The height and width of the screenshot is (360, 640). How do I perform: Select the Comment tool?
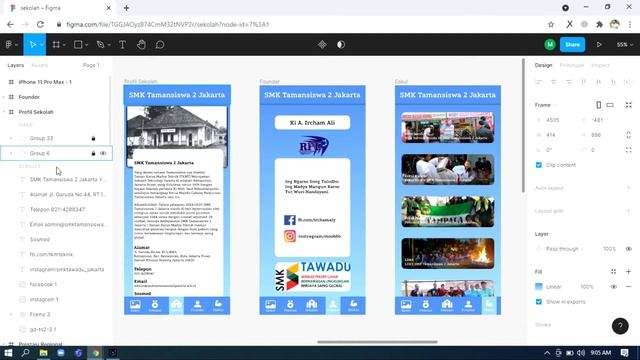160,44
